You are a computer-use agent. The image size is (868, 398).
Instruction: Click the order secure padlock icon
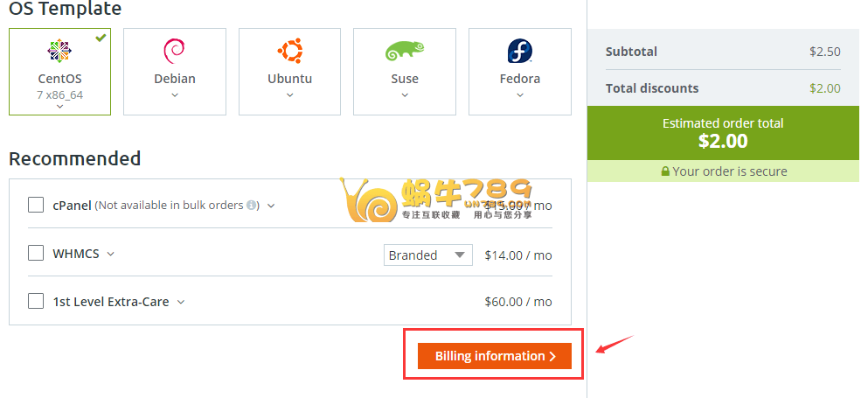point(666,171)
